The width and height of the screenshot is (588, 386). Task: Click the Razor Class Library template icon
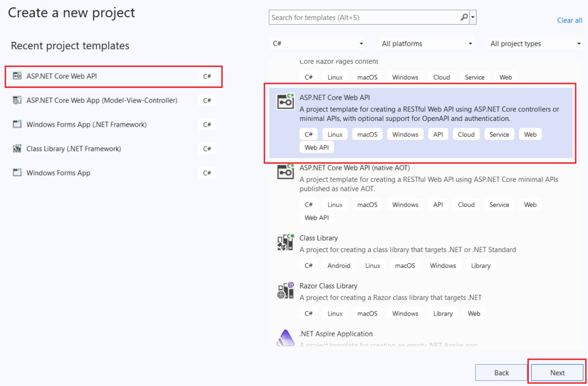coord(285,290)
